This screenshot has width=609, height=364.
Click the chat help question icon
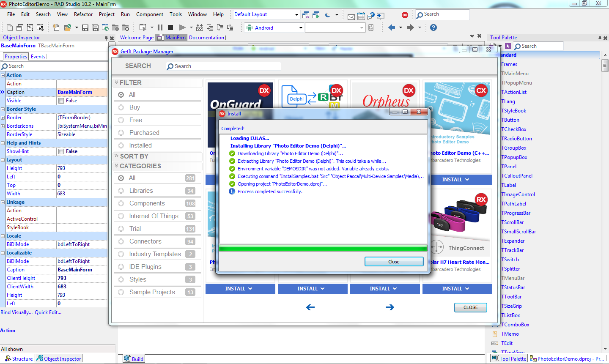pos(371,16)
